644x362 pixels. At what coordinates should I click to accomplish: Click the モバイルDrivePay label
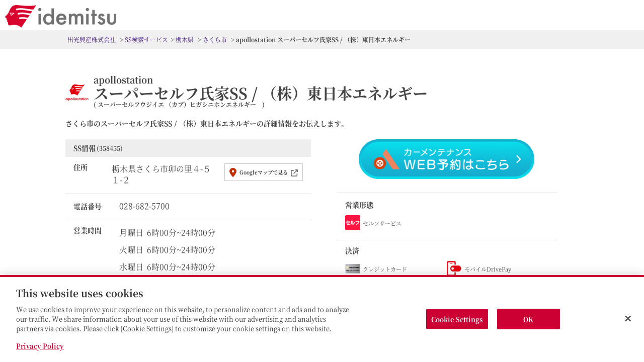[x=488, y=269]
